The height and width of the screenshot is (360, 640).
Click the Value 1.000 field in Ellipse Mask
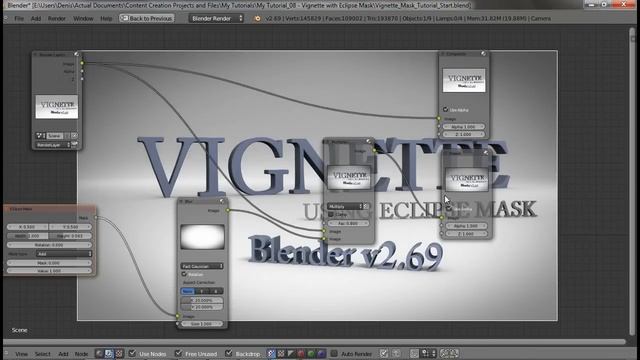point(49,271)
